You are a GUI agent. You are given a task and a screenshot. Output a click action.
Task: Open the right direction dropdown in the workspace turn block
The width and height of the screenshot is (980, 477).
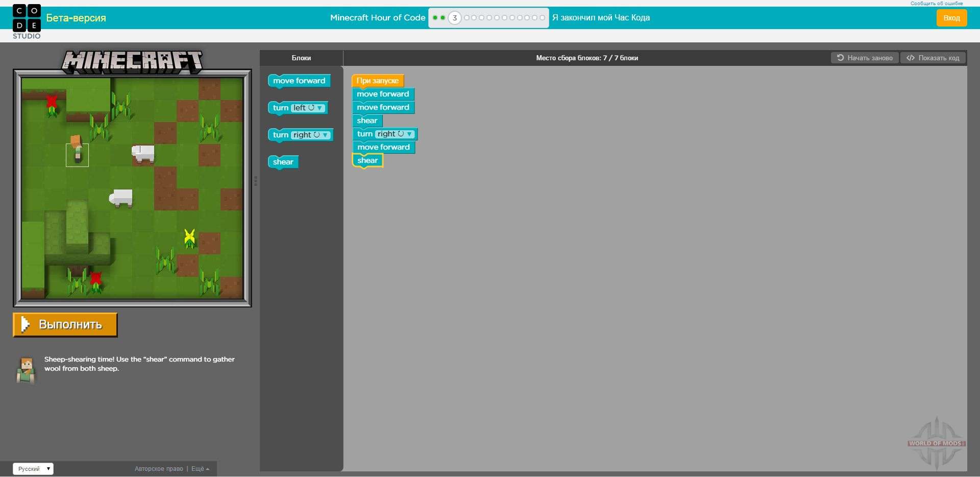(x=395, y=134)
